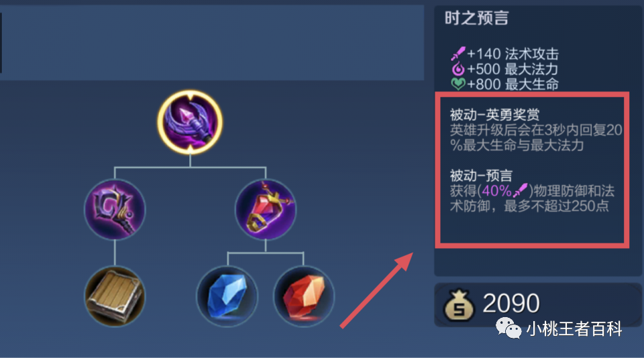Click the 时之预言 item title
The width and height of the screenshot is (644, 358).
click(x=476, y=18)
